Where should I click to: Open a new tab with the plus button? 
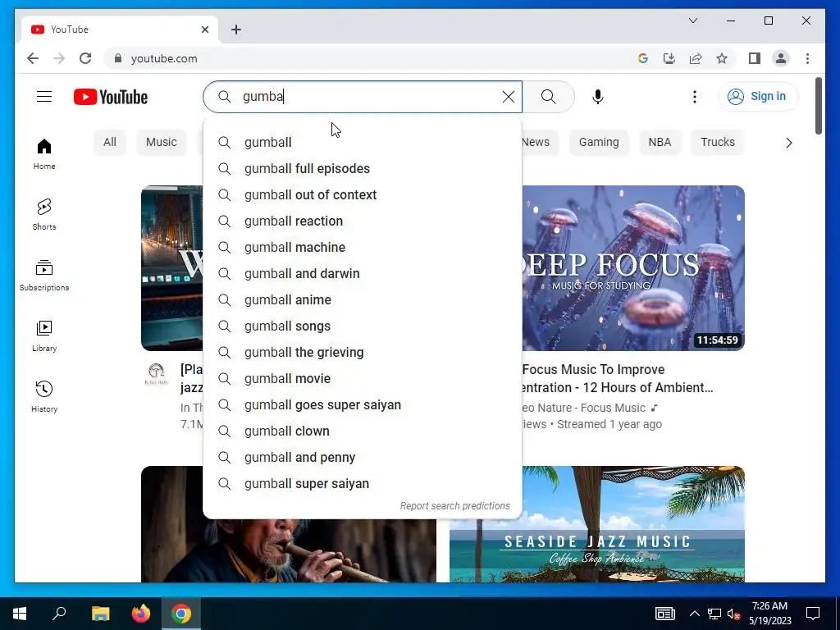point(235,30)
